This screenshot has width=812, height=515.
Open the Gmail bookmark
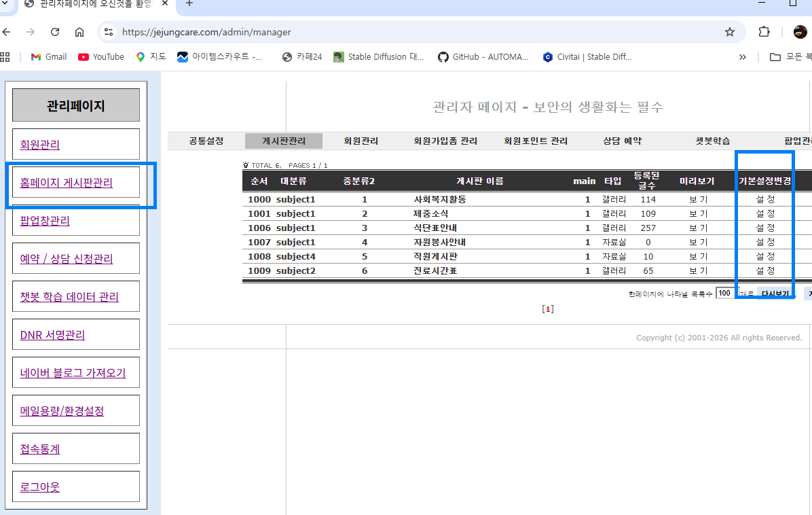(49, 57)
